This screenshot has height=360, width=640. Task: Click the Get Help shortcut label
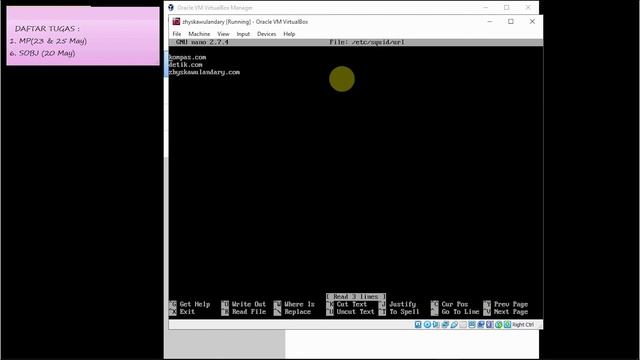[x=195, y=304]
